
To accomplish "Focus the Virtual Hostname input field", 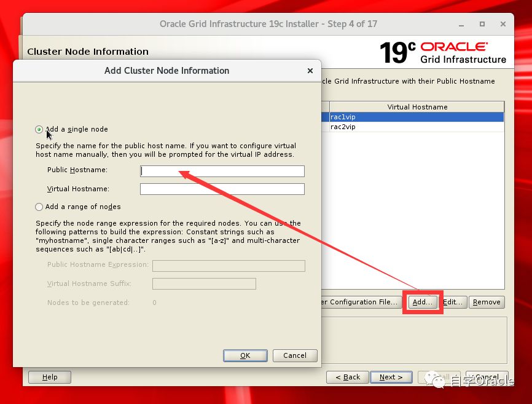I will (222, 189).
